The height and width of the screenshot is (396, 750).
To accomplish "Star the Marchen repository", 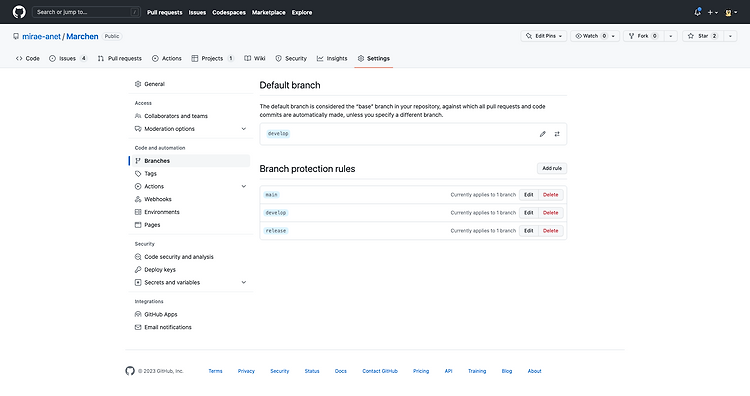I will (x=703, y=36).
